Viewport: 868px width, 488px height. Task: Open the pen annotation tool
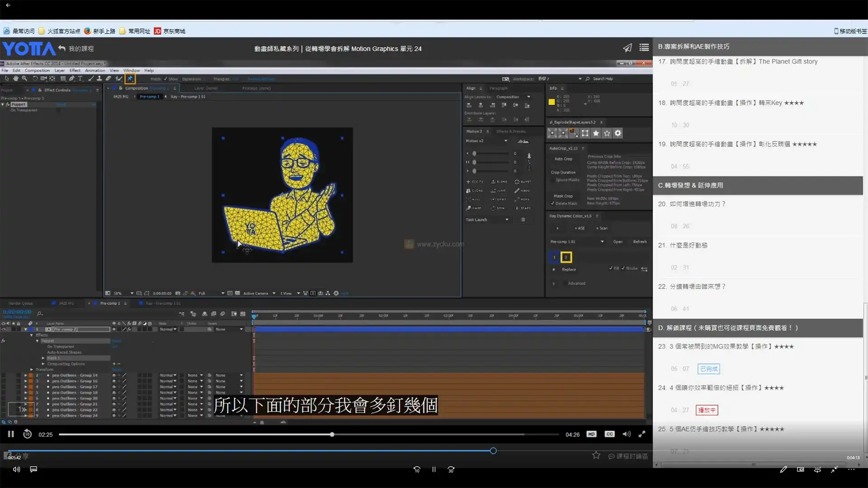point(783,469)
